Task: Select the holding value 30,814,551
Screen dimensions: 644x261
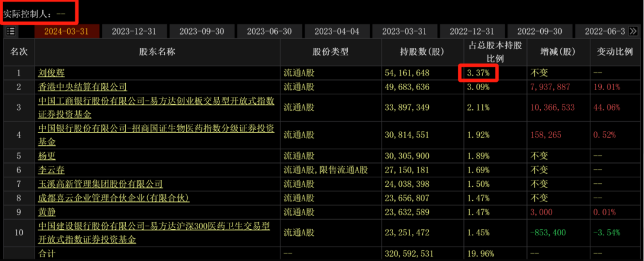Action: [x=407, y=136]
